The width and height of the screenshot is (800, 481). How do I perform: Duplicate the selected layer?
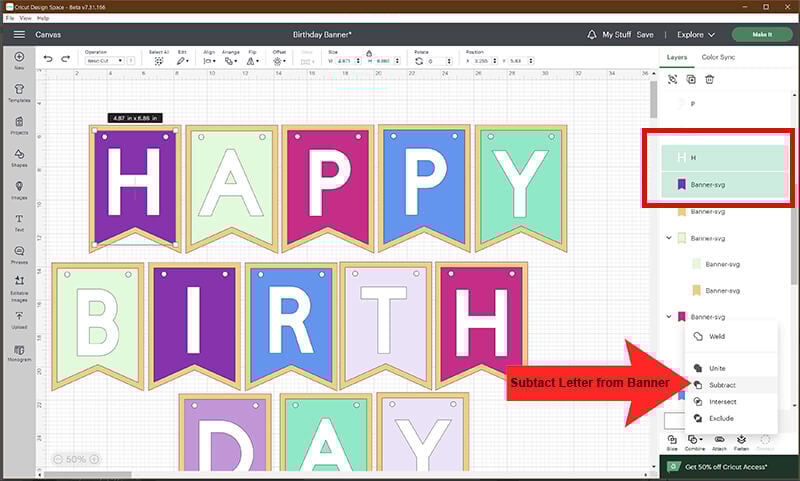691,79
